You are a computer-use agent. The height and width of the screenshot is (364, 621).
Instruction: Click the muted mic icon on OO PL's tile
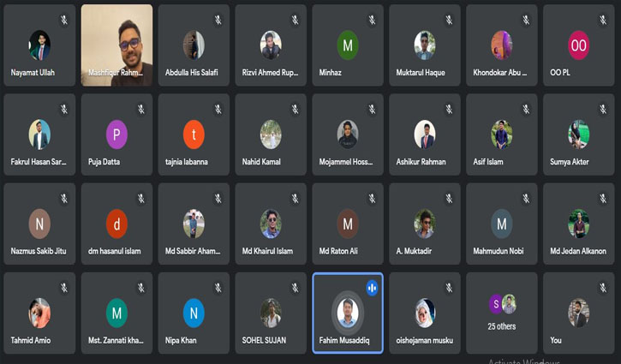tap(603, 20)
